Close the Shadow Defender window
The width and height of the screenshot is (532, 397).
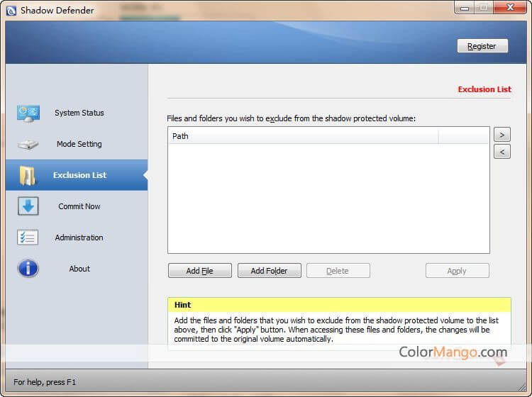click(x=510, y=8)
